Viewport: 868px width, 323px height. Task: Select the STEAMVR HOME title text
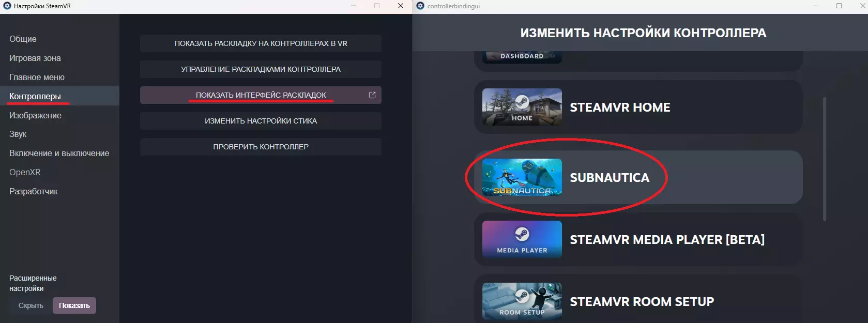(x=620, y=107)
